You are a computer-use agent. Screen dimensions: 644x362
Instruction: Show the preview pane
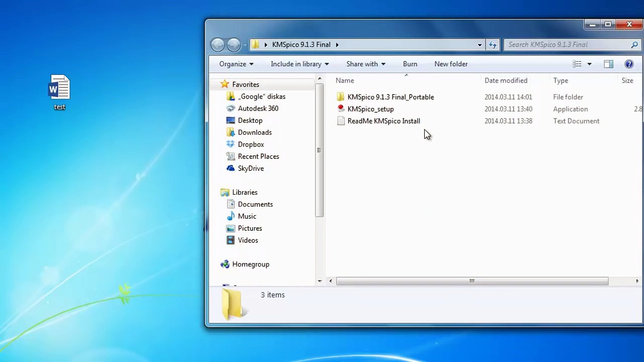pos(608,64)
